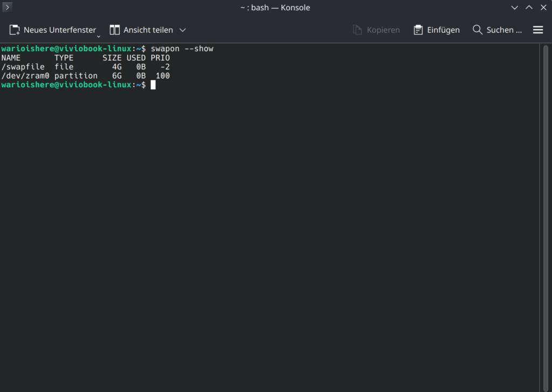
Task: Close the Konsole window
Action: pos(543,8)
